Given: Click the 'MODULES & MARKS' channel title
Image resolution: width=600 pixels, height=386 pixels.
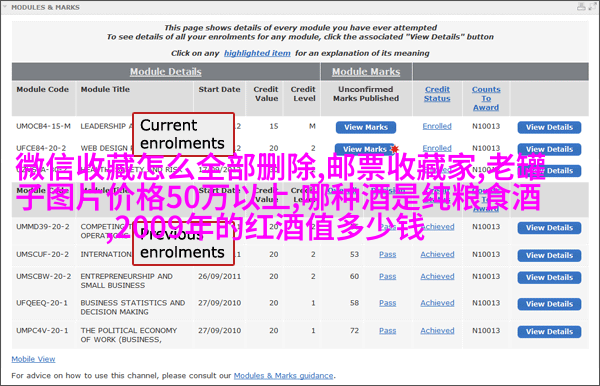Looking at the screenshot, I should [x=46, y=7].
